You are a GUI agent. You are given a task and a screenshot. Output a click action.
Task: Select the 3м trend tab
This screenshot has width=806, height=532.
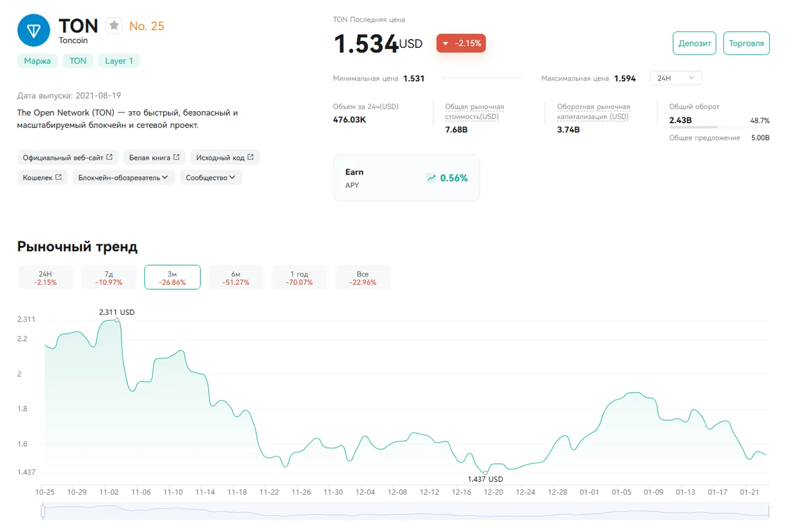point(172,278)
